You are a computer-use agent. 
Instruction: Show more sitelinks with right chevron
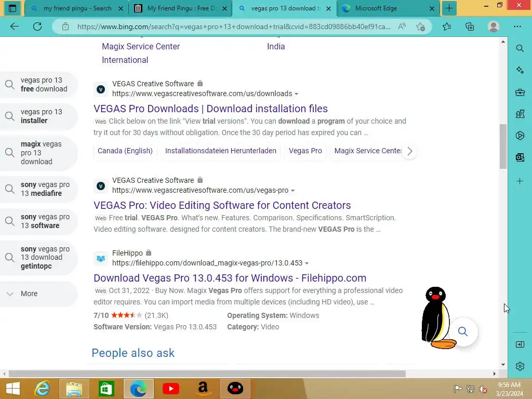410,151
